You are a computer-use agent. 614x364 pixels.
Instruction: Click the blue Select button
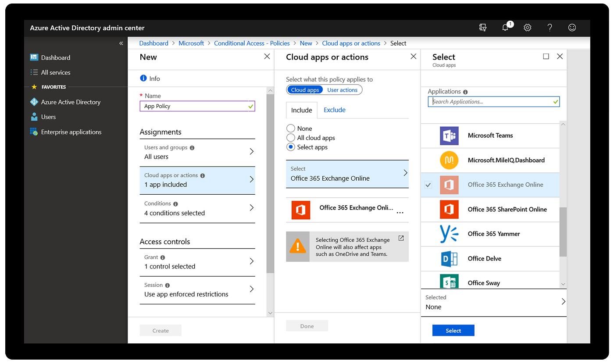tap(453, 330)
